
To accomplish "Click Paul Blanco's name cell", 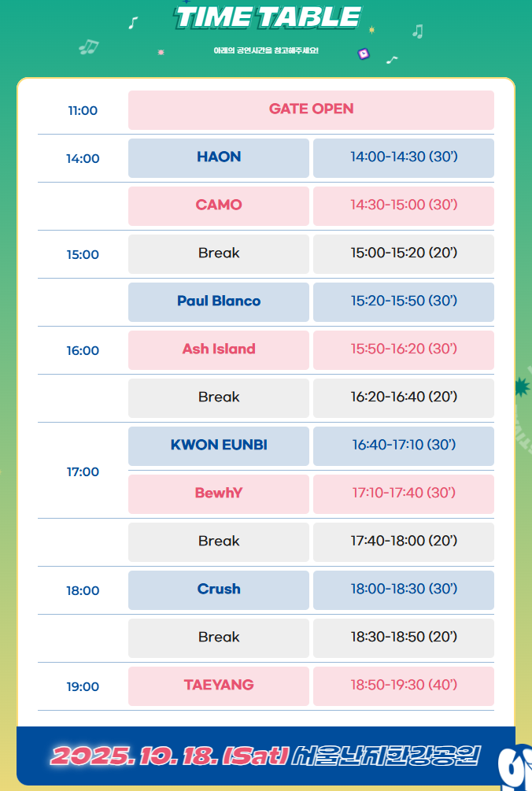I will pos(219,301).
